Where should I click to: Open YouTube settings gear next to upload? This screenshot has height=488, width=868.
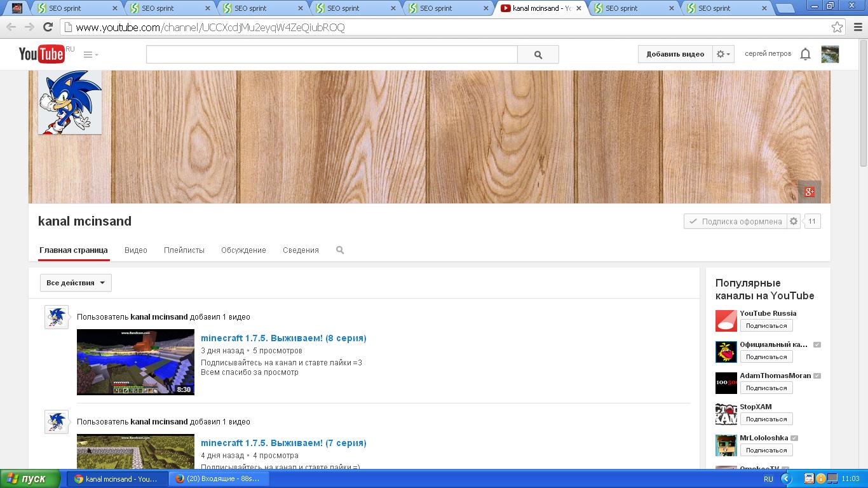(723, 54)
